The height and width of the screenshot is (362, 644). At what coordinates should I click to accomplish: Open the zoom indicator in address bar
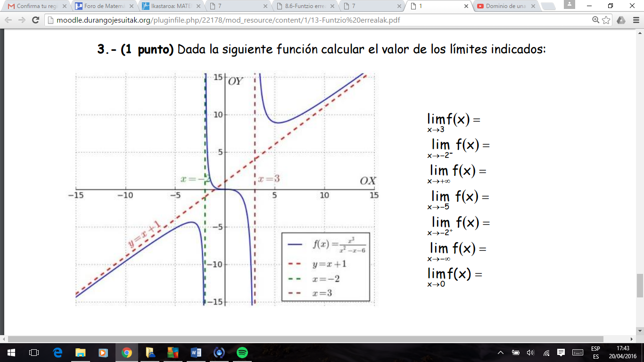tap(596, 20)
